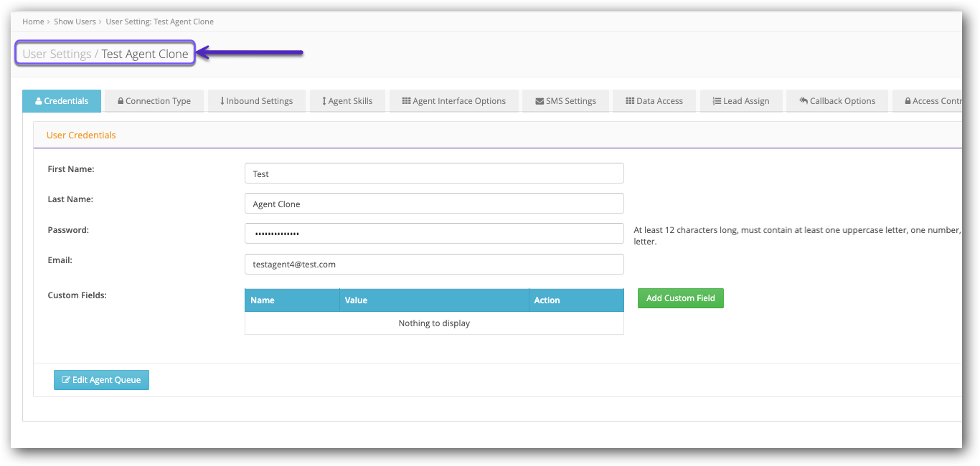Open the Credentials tab
Screen dimensions: 980x466
click(x=62, y=101)
